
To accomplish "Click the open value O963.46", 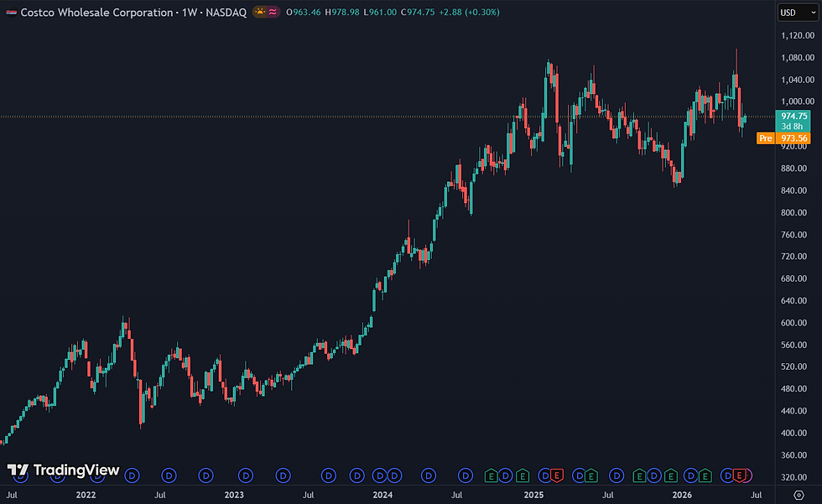I will [304, 12].
